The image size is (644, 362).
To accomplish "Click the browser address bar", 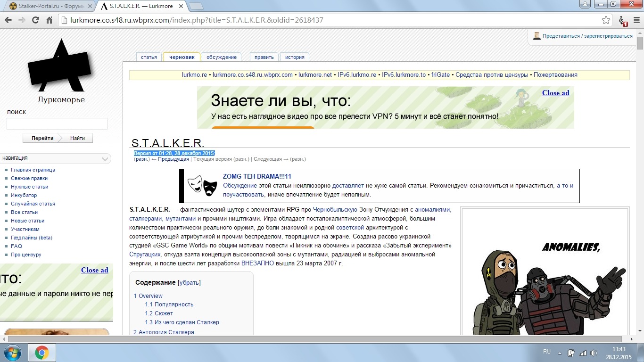I will point(330,20).
